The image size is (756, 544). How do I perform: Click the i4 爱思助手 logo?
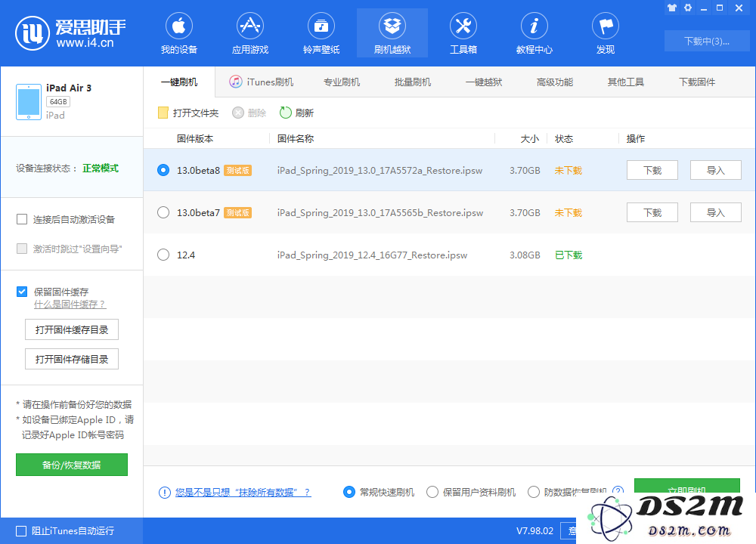click(x=70, y=32)
